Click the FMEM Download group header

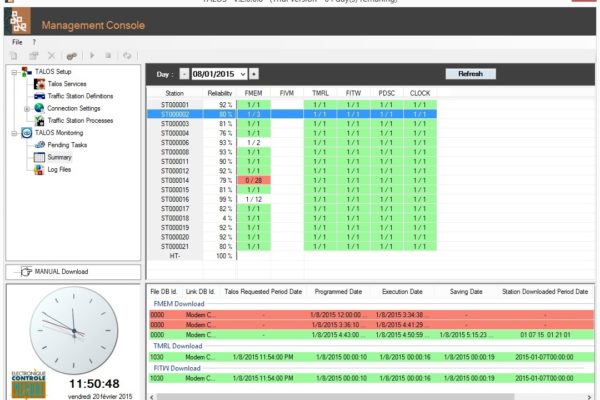[179, 304]
